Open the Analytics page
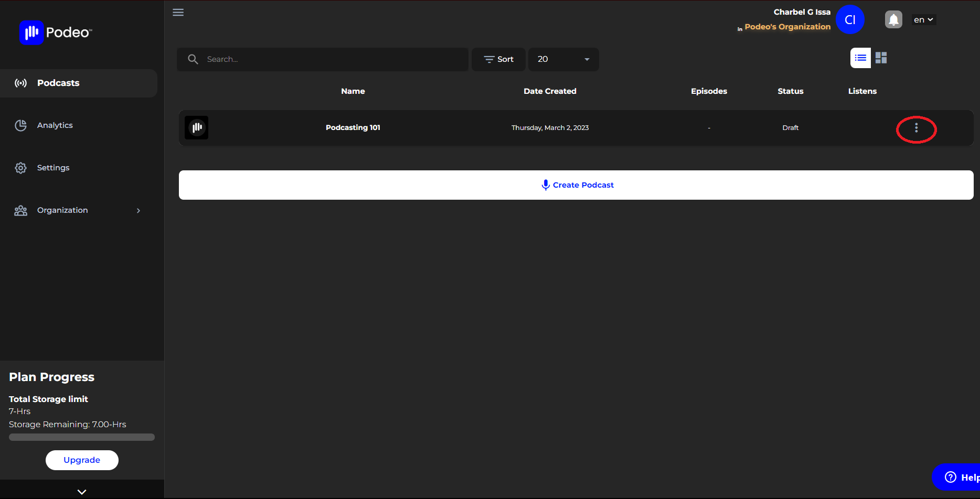 pos(55,125)
